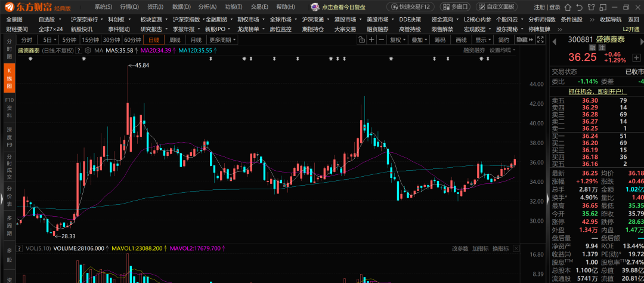This screenshot has width=644, height=283.
Task: Click L2开通 link
Action: [631, 29]
